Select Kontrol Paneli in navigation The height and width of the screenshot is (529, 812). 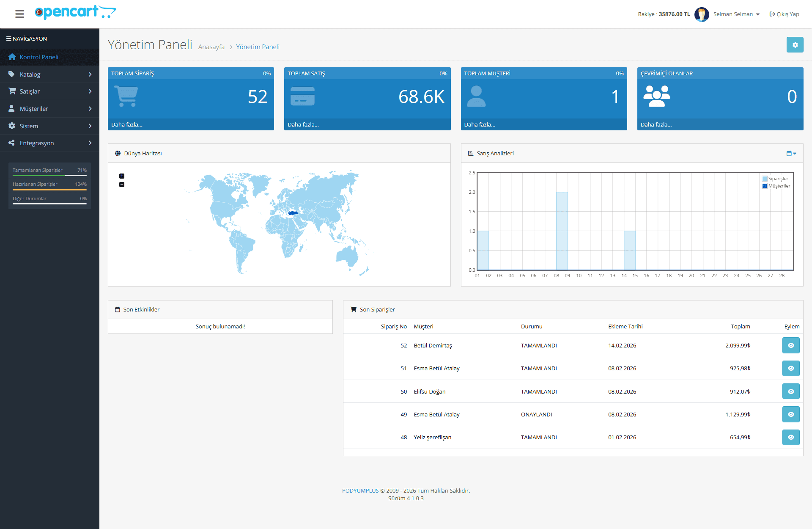(x=39, y=57)
